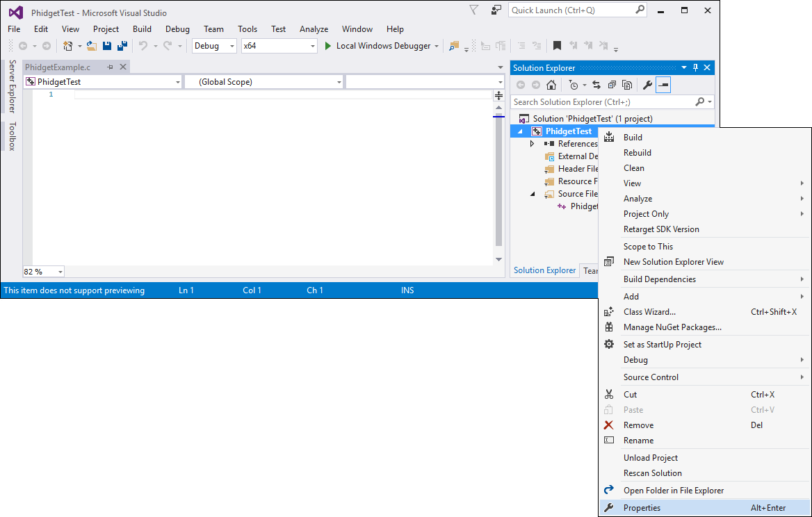Click Manage NuGet Packages... context entry
The height and width of the screenshot is (517, 812).
point(705,327)
